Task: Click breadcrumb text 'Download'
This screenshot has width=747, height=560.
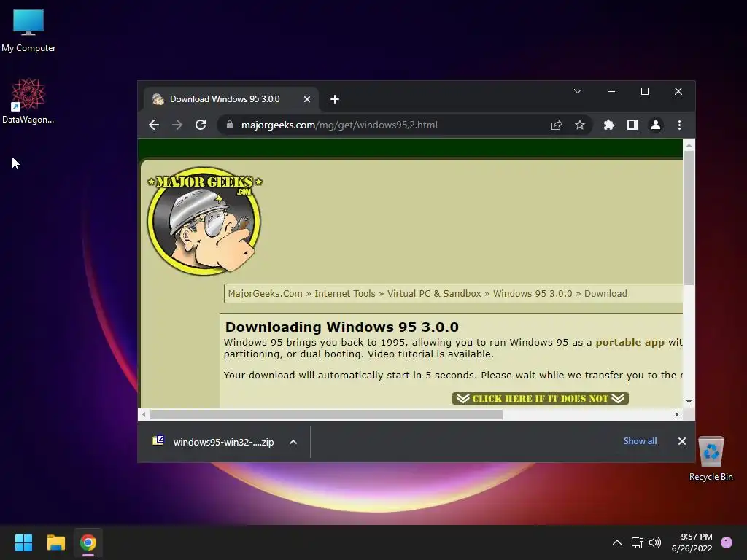Action: point(605,293)
